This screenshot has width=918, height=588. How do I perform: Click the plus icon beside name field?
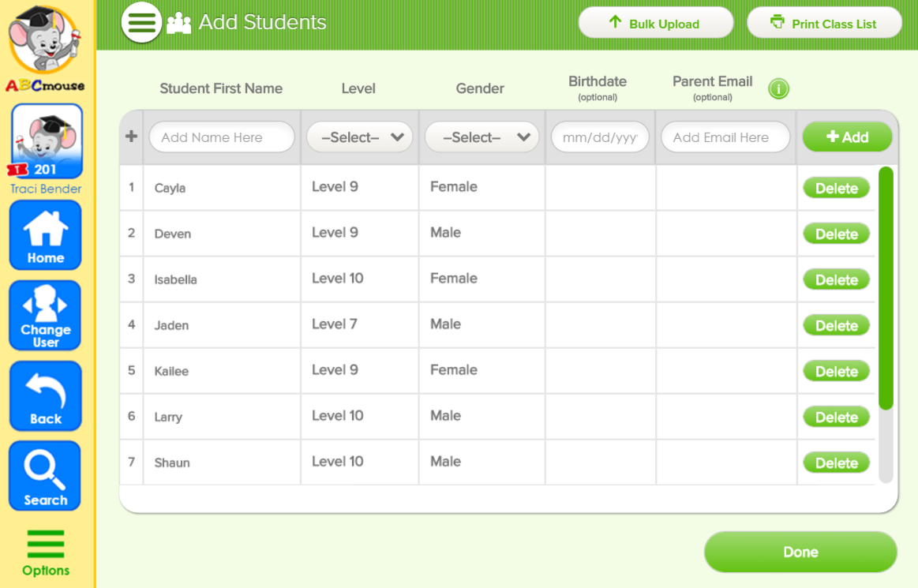[131, 137]
